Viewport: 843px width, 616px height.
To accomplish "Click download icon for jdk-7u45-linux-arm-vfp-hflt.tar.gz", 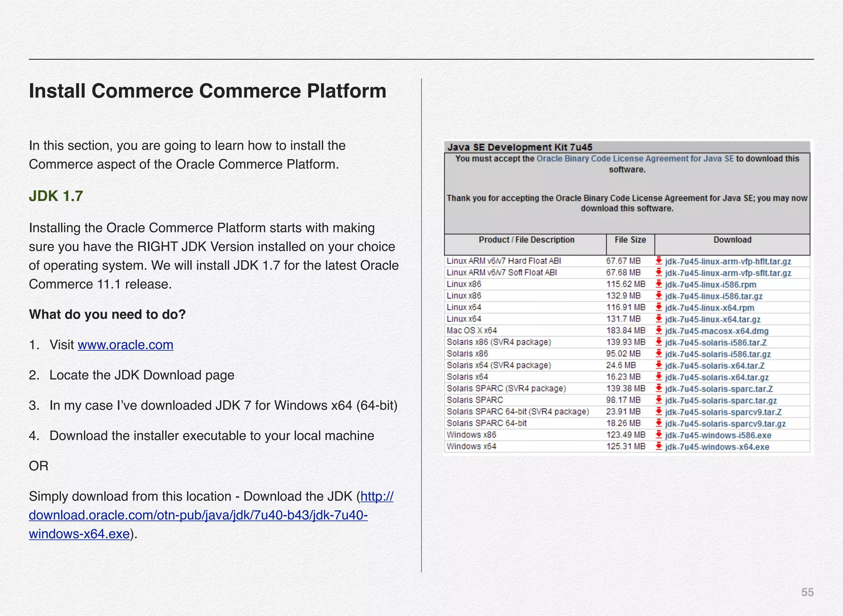I will 659,261.
